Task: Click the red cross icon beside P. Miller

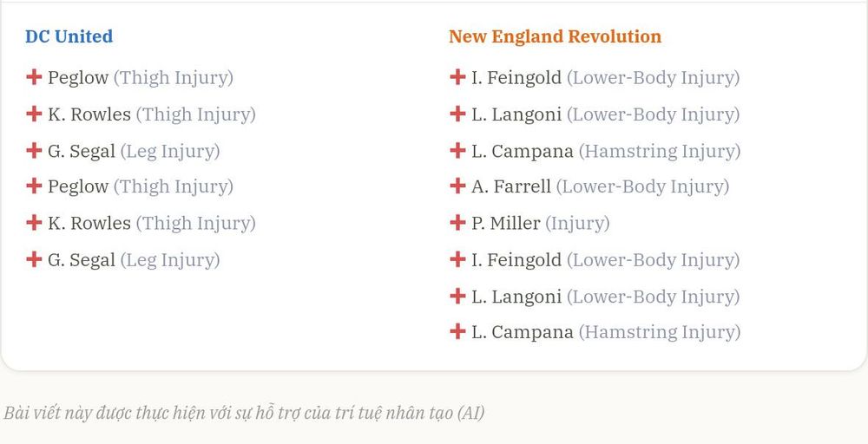Action: click(457, 222)
